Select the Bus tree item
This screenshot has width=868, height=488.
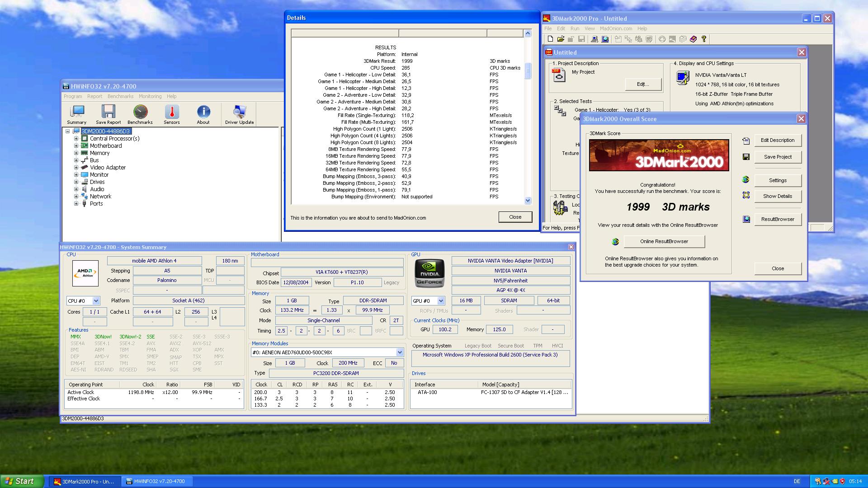coord(94,160)
